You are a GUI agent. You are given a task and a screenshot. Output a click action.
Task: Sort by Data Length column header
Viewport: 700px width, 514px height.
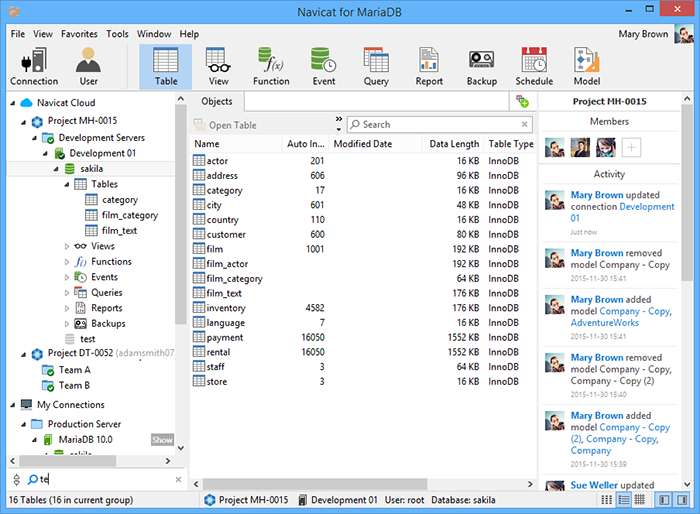(453, 144)
